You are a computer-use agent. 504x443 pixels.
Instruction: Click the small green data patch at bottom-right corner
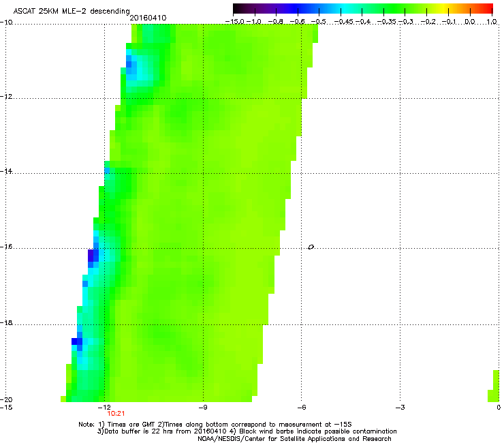point(494,386)
